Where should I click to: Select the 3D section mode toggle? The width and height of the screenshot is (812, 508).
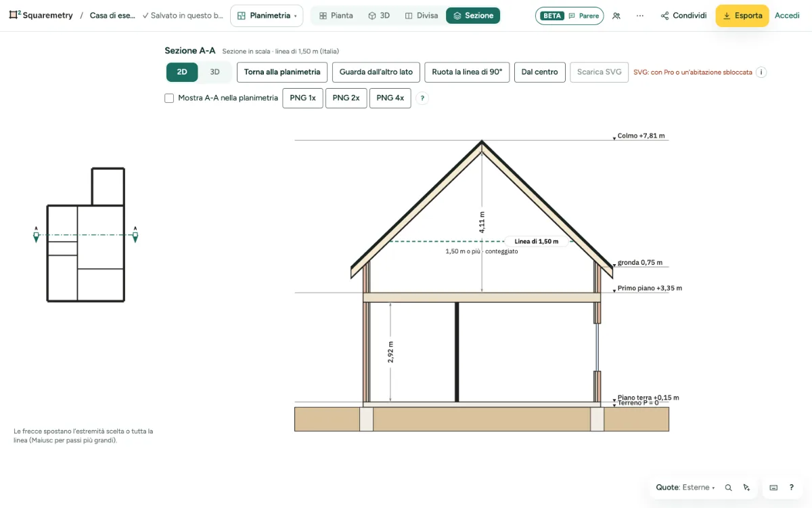pyautogui.click(x=215, y=72)
